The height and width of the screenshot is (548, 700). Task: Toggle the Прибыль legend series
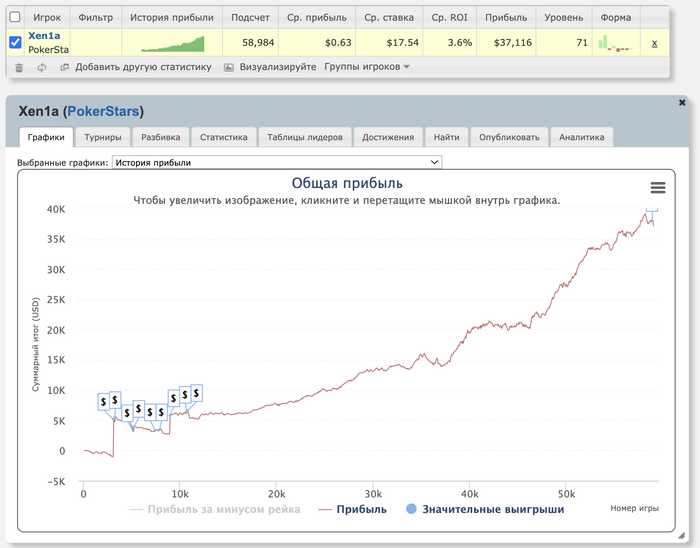tap(352, 509)
